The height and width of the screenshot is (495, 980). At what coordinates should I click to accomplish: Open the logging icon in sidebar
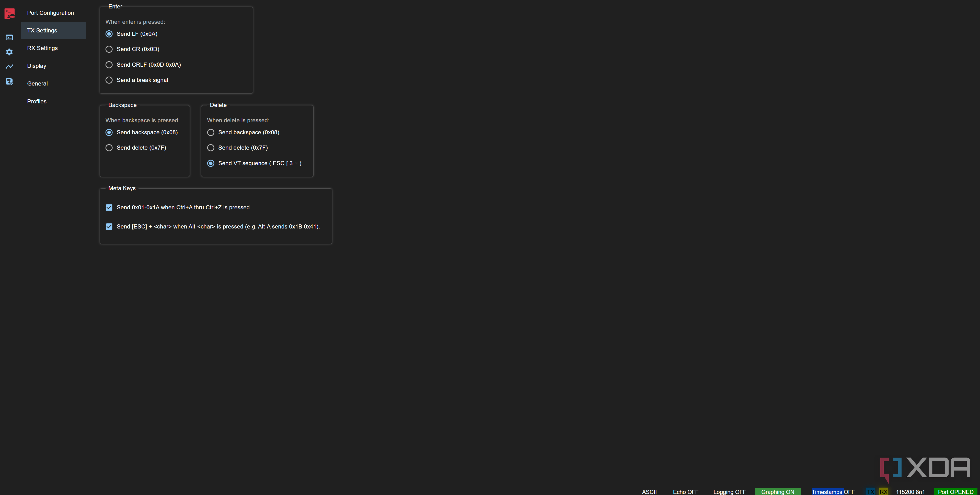(x=9, y=81)
